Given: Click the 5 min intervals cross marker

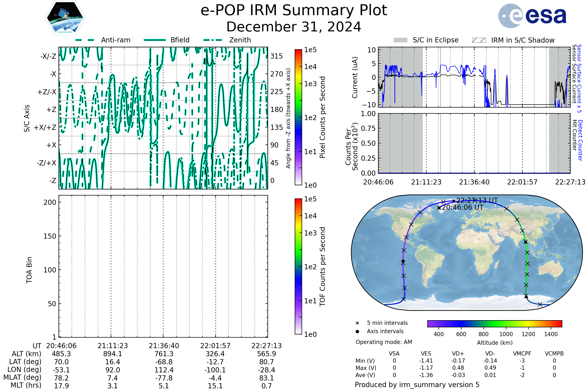Looking at the screenshot, I should pos(357,323).
